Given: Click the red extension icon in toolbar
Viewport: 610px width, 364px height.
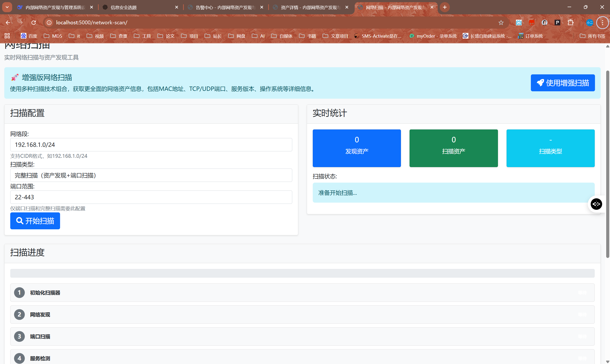Looking at the screenshot, I should [532, 23].
